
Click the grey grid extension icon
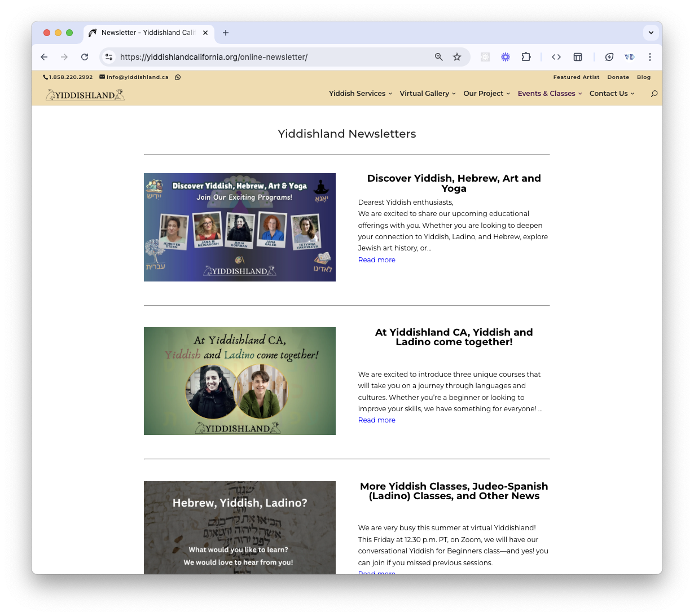[x=485, y=57]
